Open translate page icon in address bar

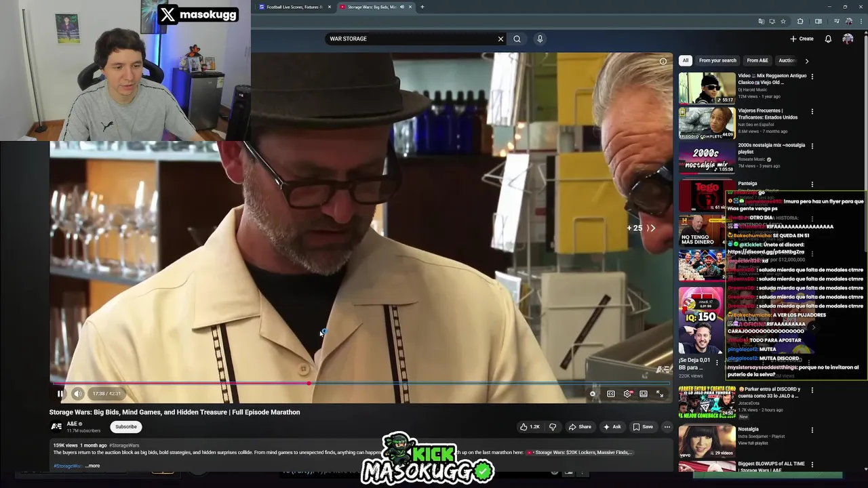(x=761, y=21)
